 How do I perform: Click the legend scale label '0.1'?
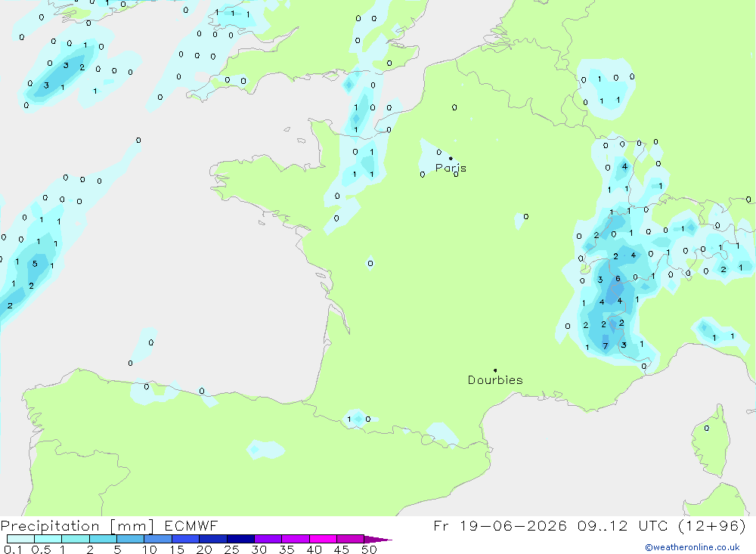[13, 549]
